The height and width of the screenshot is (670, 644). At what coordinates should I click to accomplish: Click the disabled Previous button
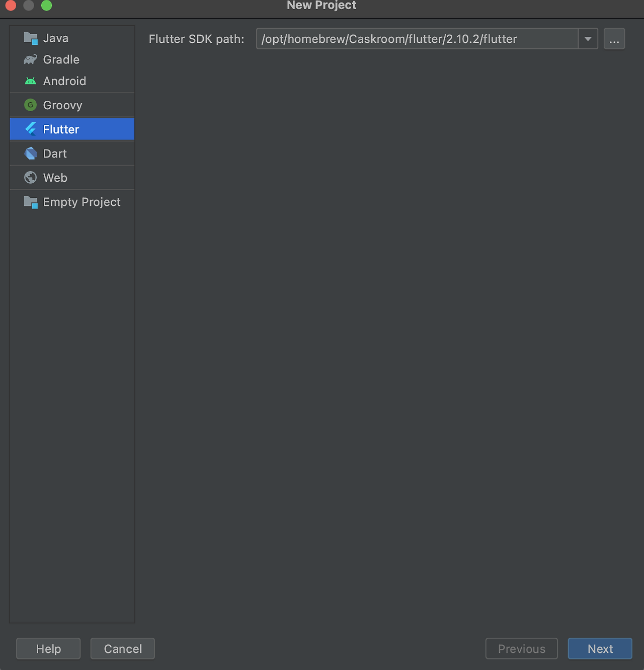(x=522, y=648)
